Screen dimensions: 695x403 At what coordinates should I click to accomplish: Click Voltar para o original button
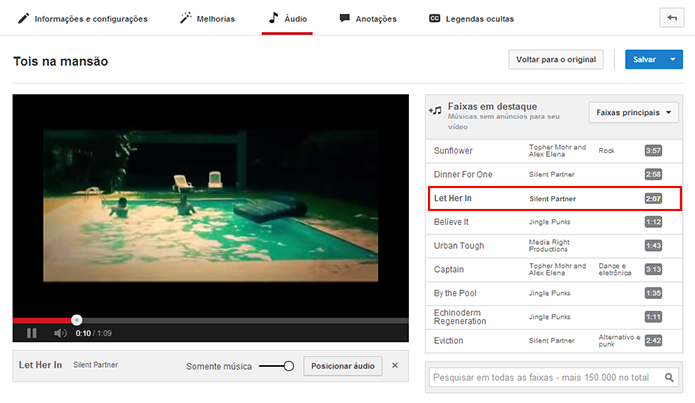pyautogui.click(x=556, y=59)
